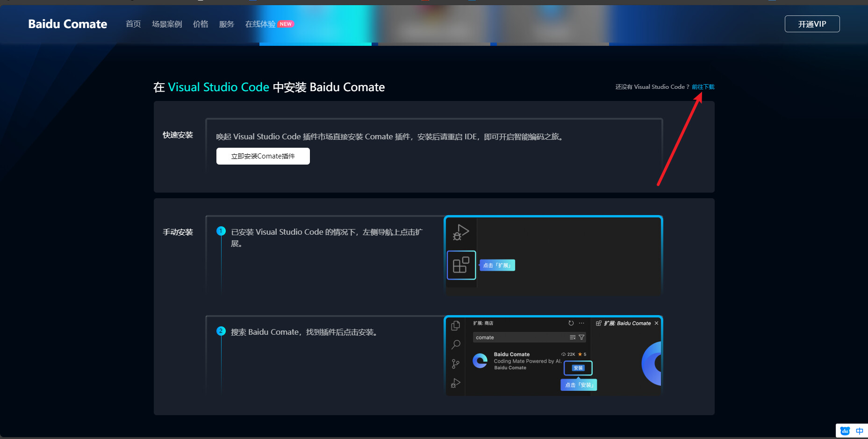
Task: Click the 快速安装 label
Action: pyautogui.click(x=178, y=135)
